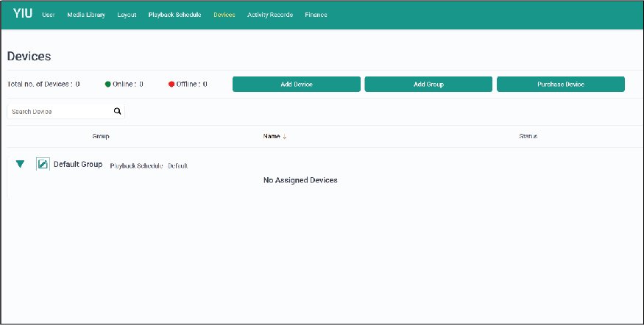Click the Group column header
This screenshot has height=325, width=644.
(101, 136)
